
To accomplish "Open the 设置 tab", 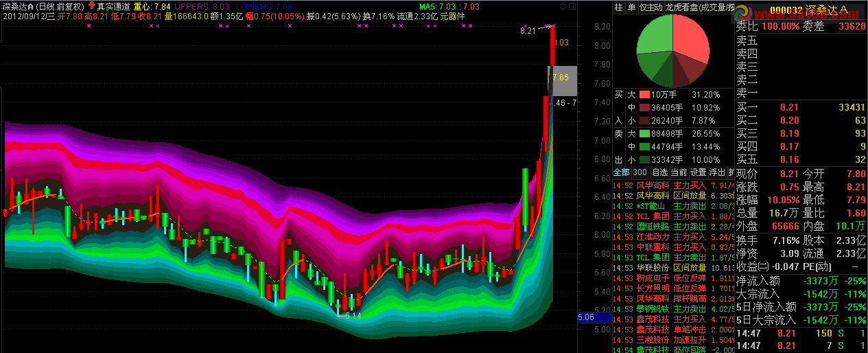I will pos(698,172).
